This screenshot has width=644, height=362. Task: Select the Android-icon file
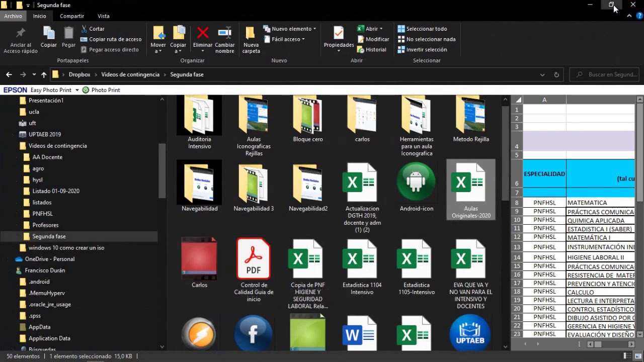tap(417, 187)
